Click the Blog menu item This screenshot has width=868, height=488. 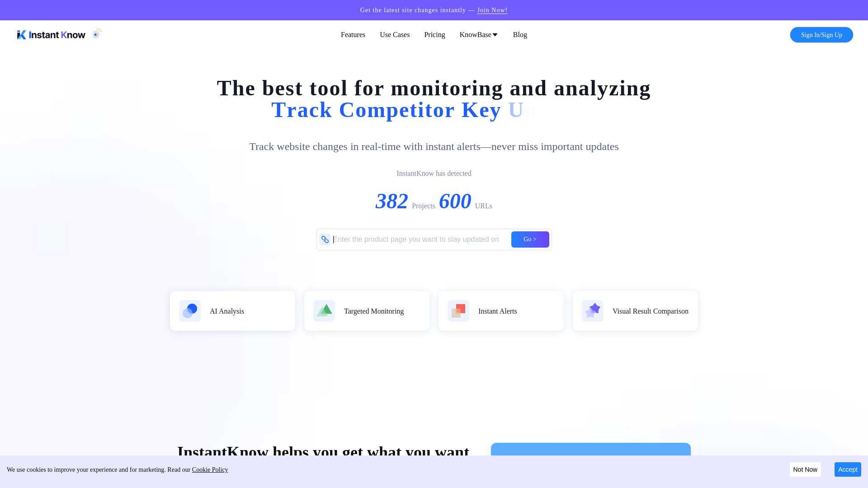point(520,34)
